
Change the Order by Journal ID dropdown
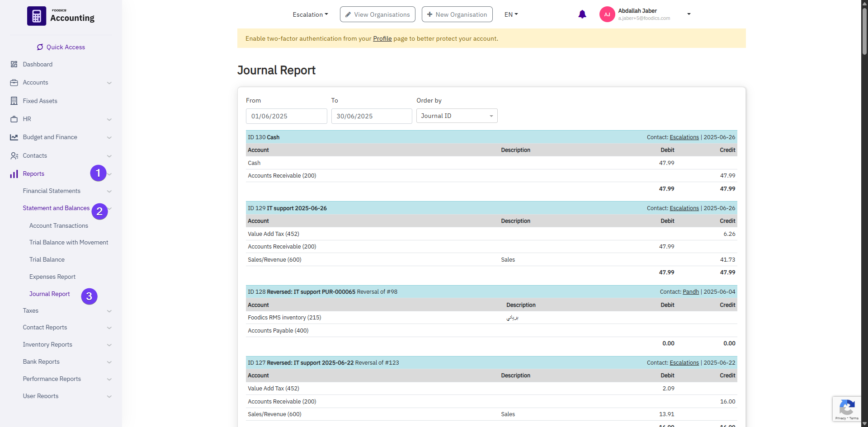click(x=457, y=116)
